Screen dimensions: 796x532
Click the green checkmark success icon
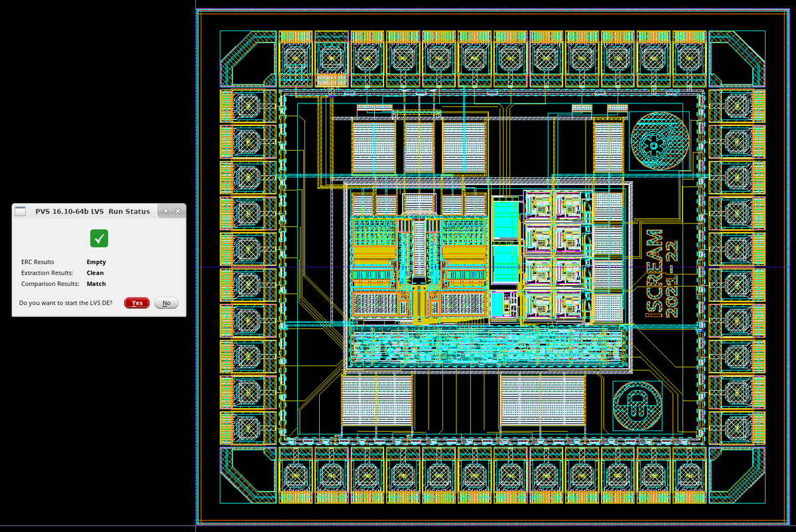click(x=98, y=238)
